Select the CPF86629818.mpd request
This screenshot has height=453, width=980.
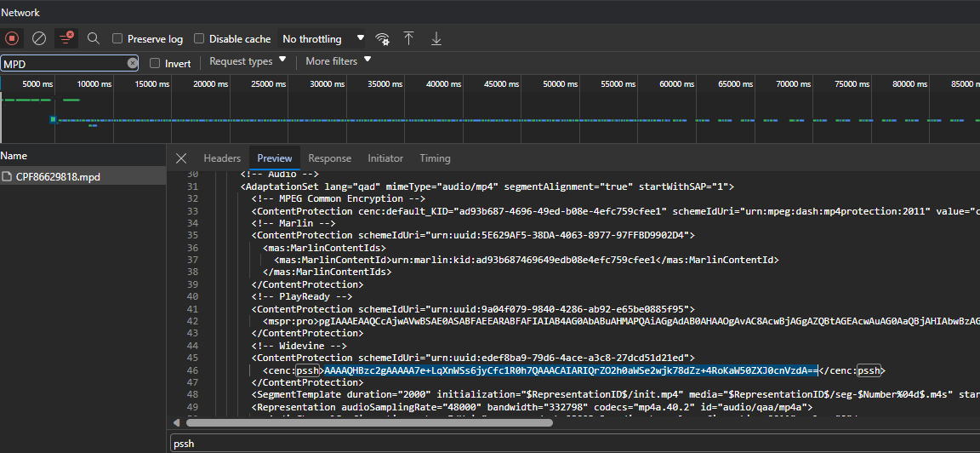pos(58,176)
